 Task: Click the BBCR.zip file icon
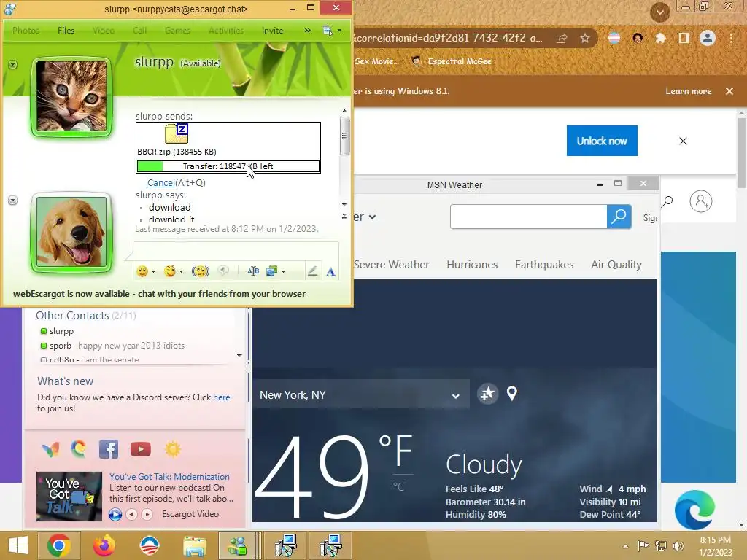177,134
